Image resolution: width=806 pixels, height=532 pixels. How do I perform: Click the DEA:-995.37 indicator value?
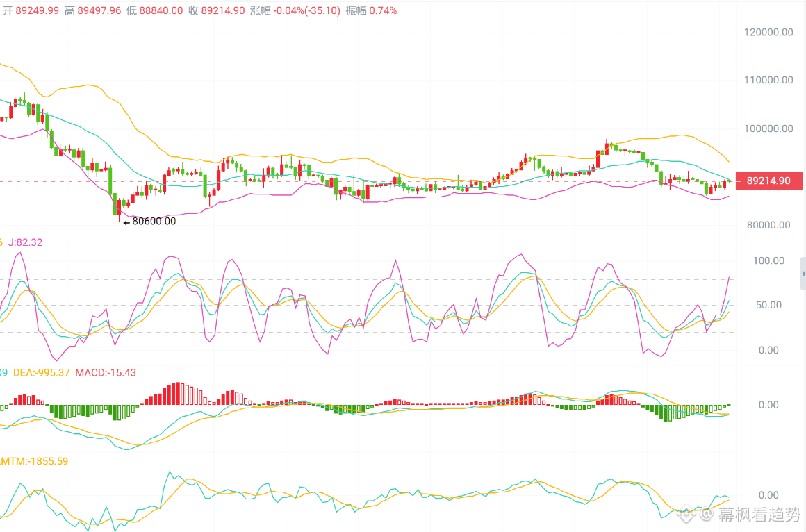click(x=41, y=373)
